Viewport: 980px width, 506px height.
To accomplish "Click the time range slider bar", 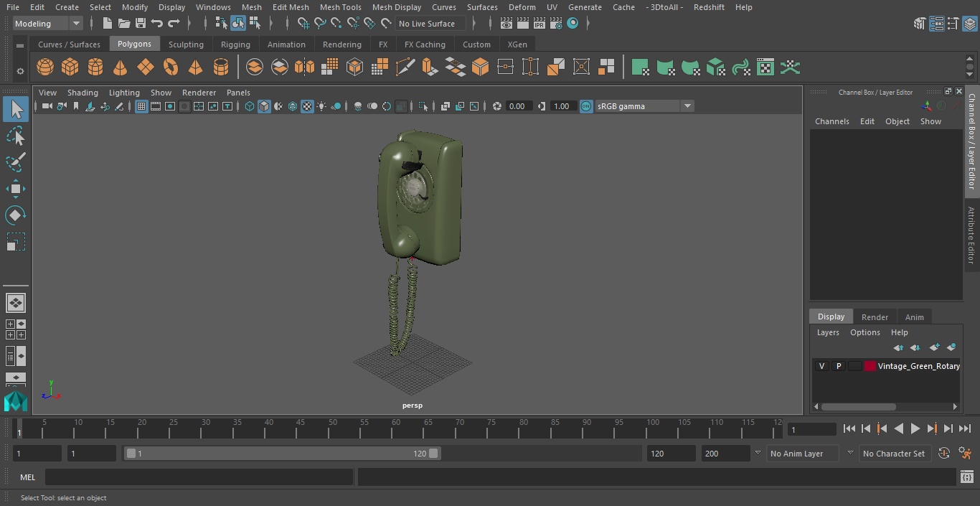I will (x=282, y=454).
